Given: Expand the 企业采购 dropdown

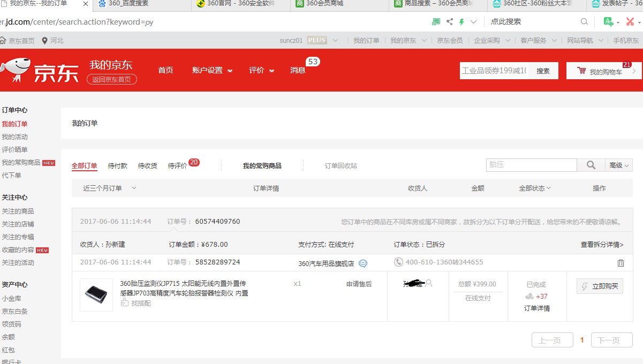Looking at the screenshot, I should click(507, 41).
